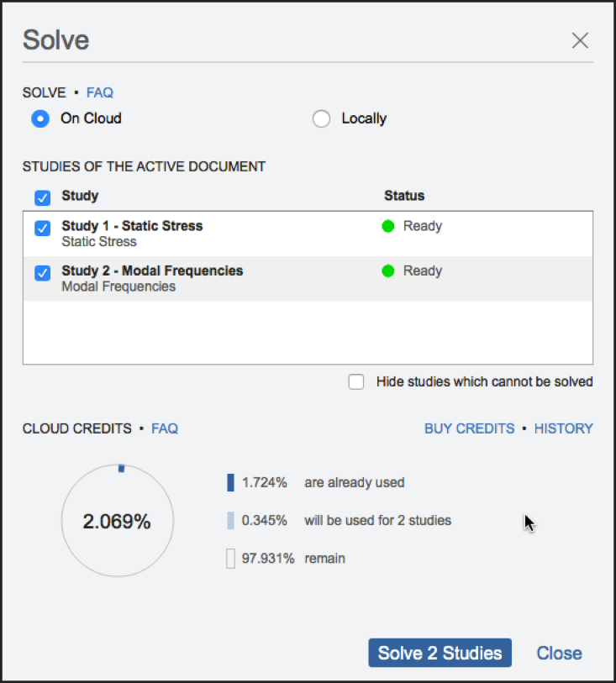Viewport: 616px width, 683px height.
Task: Enable Hide studies which cannot be solved
Action: click(x=357, y=382)
